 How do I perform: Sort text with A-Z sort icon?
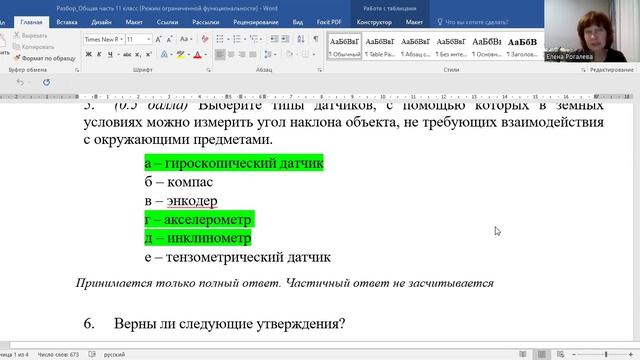[x=301, y=39]
